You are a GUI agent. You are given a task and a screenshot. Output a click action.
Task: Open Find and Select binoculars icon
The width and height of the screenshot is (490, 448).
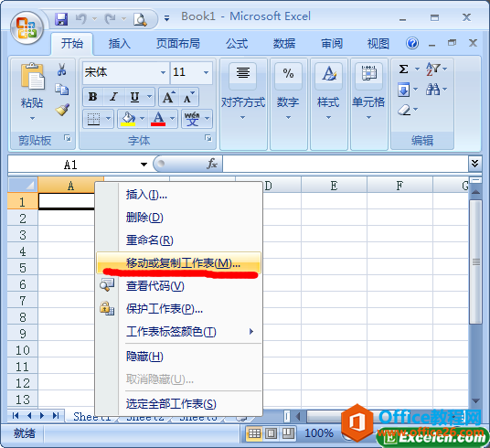point(432,89)
